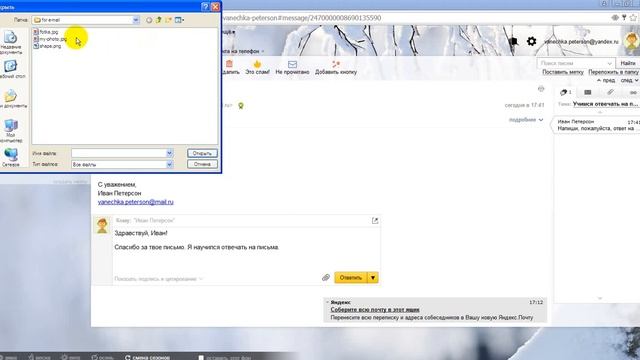The image size is (640, 360).
Task: Open the folder path dropdown in the file dialog
Action: (136, 20)
